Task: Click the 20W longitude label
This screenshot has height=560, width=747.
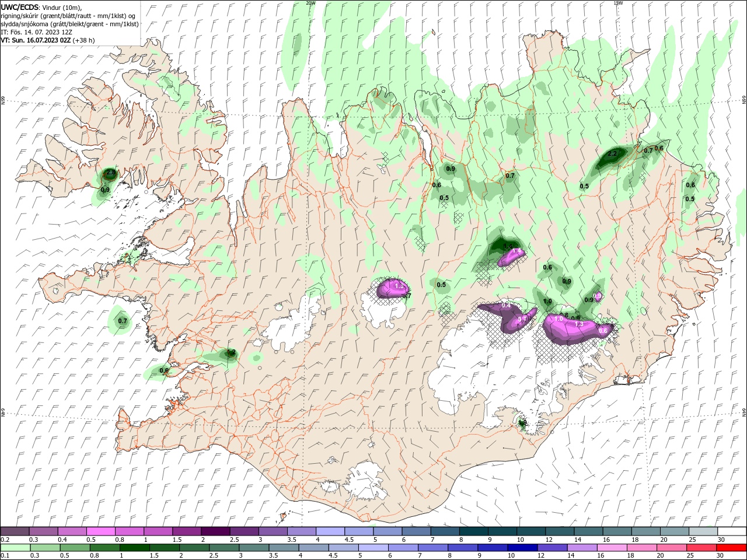Action: (310, 3)
